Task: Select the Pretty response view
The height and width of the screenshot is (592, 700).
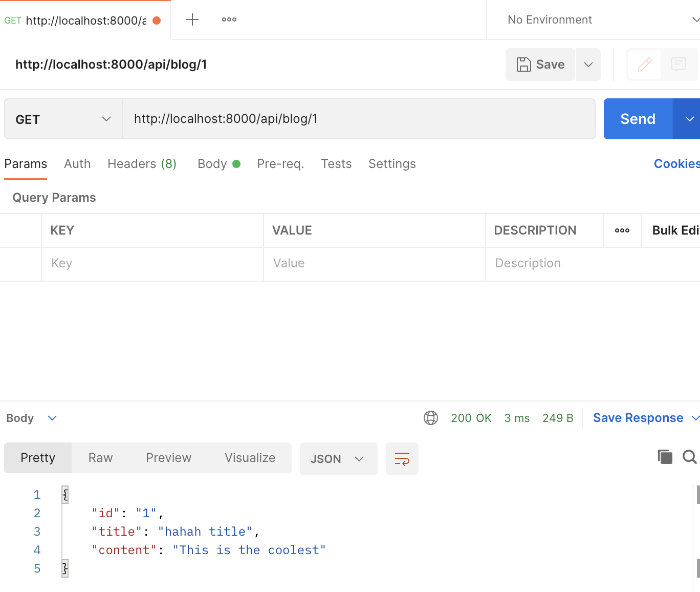Action: point(38,458)
